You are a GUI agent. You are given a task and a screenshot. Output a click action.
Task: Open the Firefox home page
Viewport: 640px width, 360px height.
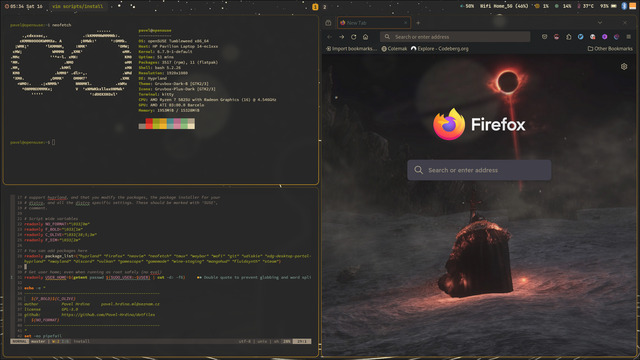click(x=365, y=37)
